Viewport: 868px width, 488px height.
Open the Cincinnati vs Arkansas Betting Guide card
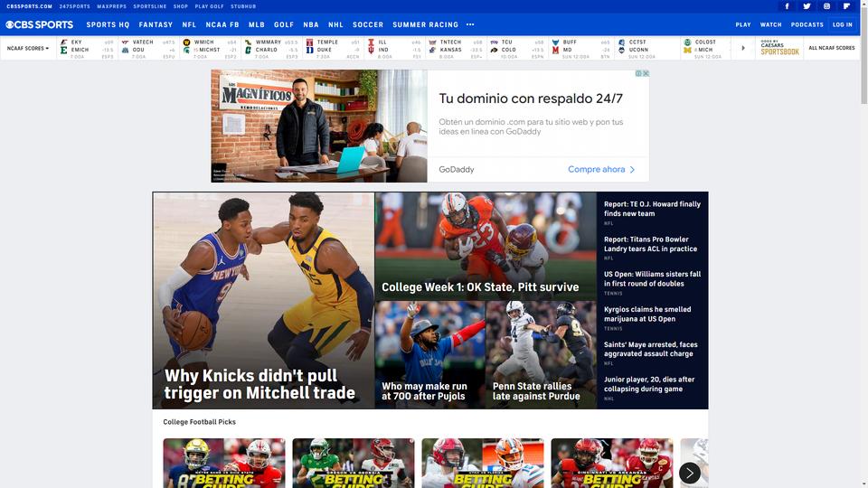(x=612, y=463)
